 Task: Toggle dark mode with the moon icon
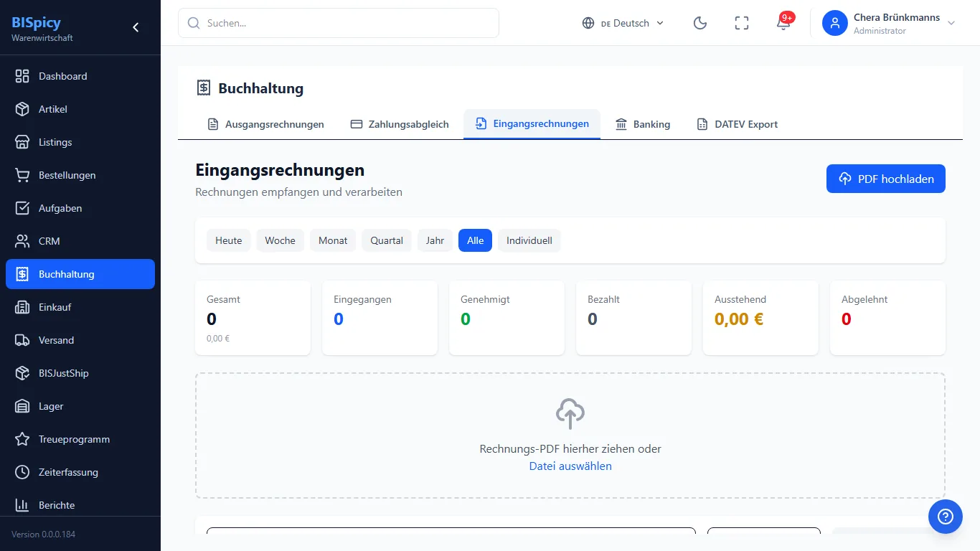click(x=700, y=23)
